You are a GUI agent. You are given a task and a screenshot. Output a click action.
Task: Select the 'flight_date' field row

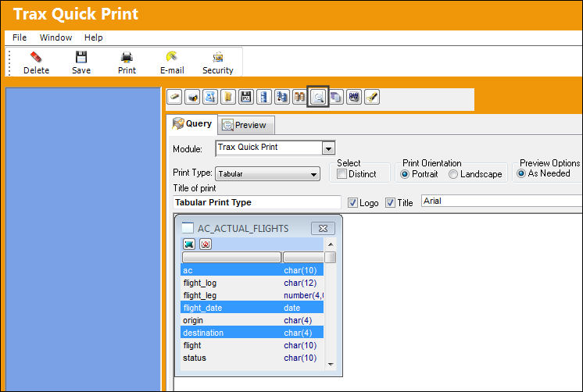click(x=252, y=308)
